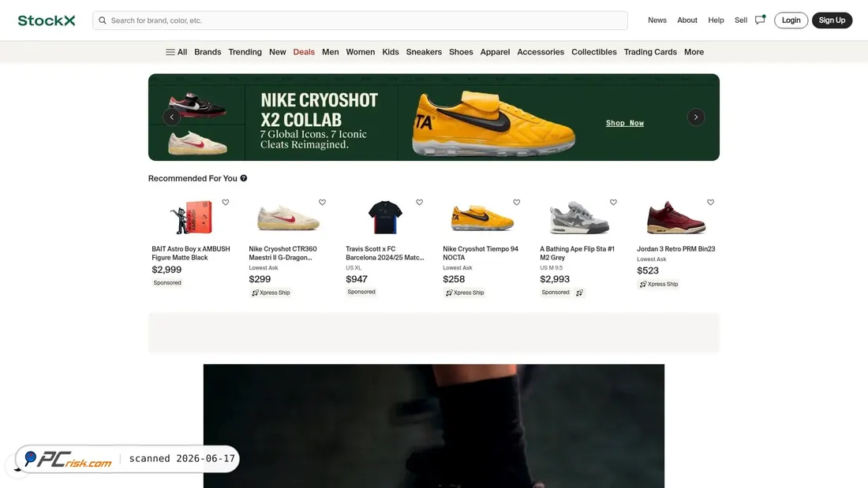Image resolution: width=868 pixels, height=488 pixels.
Task: Click the search magnifier icon
Action: (103, 20)
